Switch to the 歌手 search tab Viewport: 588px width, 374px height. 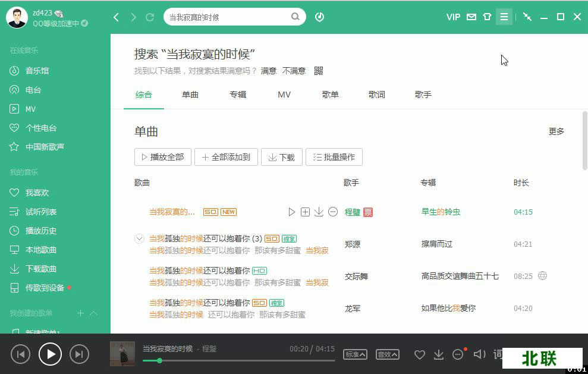tap(423, 94)
